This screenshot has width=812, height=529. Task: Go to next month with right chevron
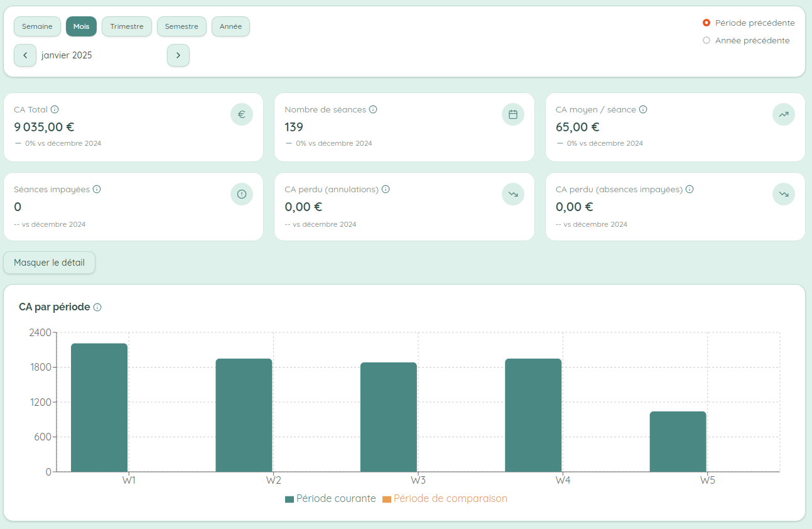pyautogui.click(x=178, y=55)
